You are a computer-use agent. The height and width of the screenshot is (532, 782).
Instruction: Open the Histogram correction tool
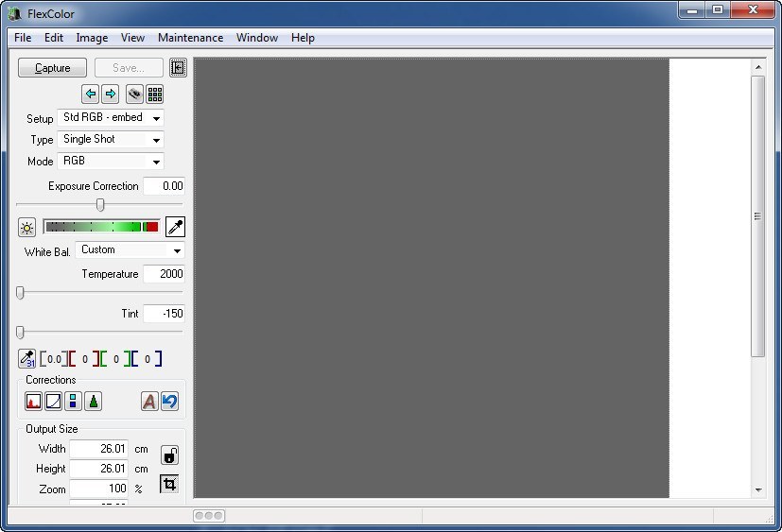click(33, 402)
